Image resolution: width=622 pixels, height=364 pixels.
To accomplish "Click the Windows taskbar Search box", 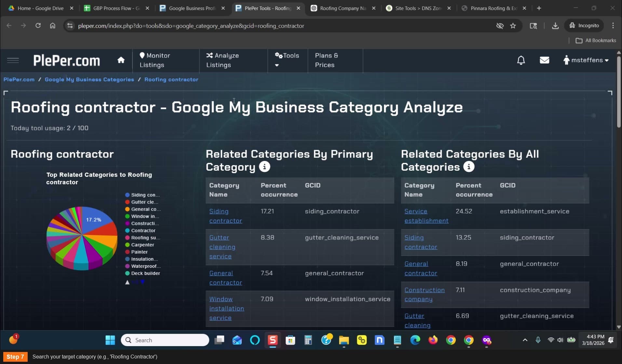I will coord(165,340).
